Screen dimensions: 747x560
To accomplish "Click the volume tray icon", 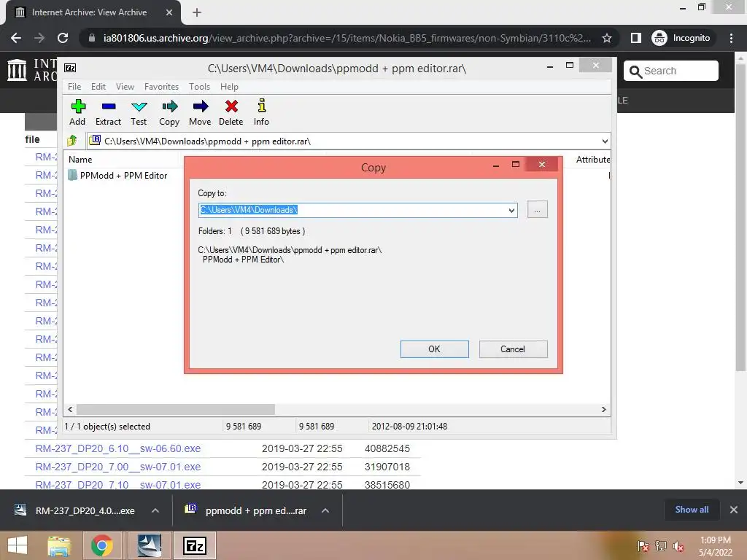I will [678, 546].
